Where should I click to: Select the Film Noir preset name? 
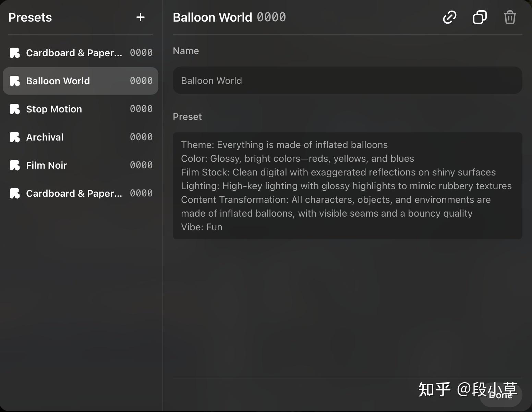[47, 165]
